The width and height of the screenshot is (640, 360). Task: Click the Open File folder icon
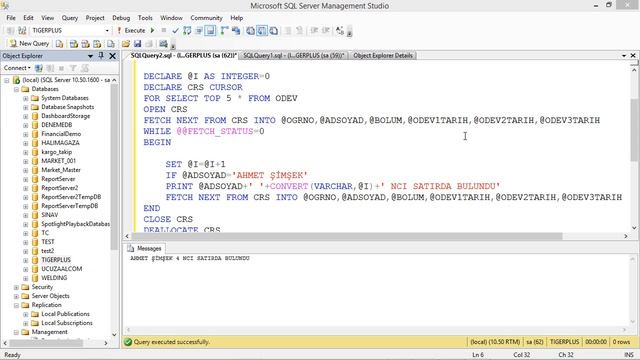point(126,44)
